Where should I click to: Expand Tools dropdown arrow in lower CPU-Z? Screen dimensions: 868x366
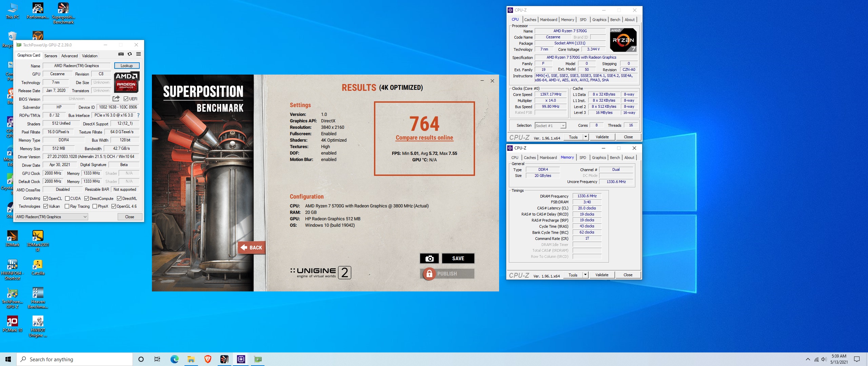coord(585,275)
